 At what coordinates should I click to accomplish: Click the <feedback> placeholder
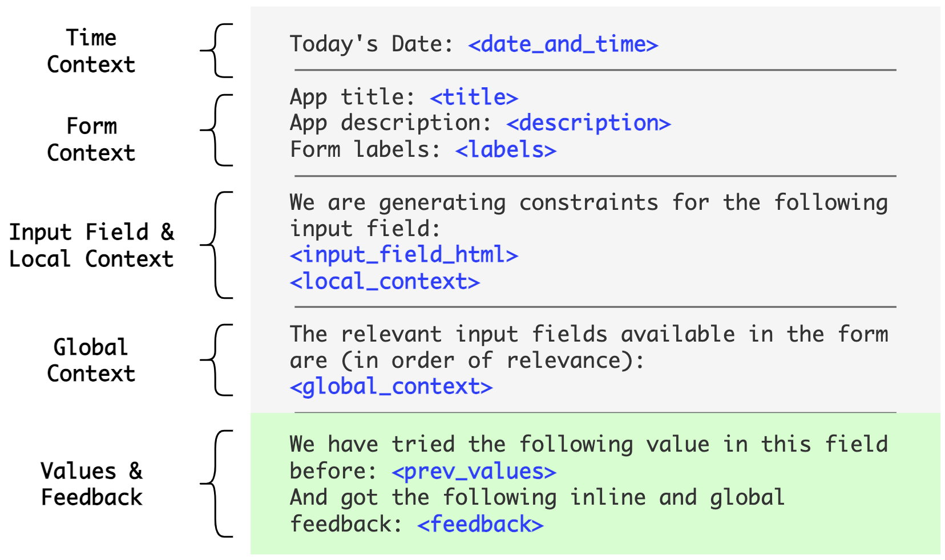(480, 525)
